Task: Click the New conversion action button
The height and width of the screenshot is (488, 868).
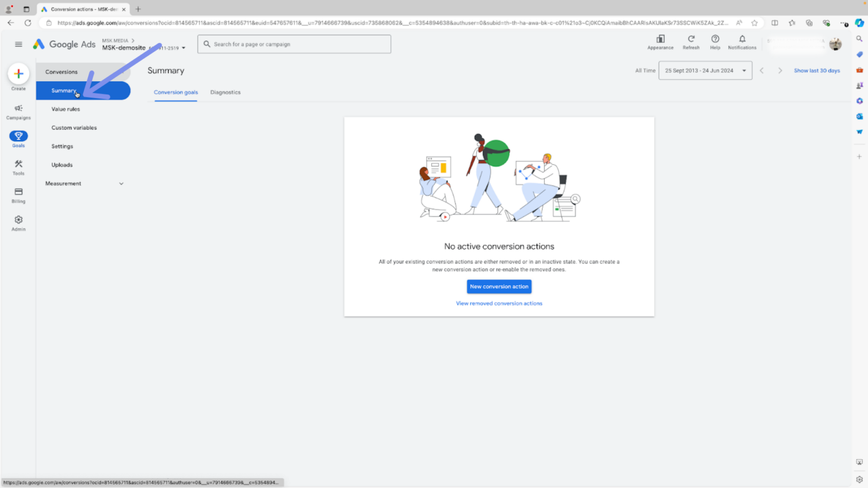Action: [499, 286]
